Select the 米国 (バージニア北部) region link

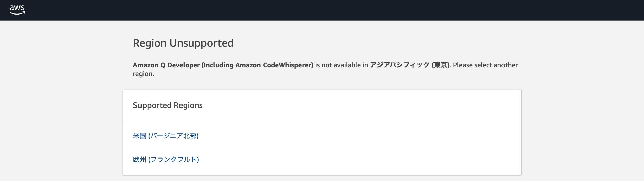click(x=166, y=136)
